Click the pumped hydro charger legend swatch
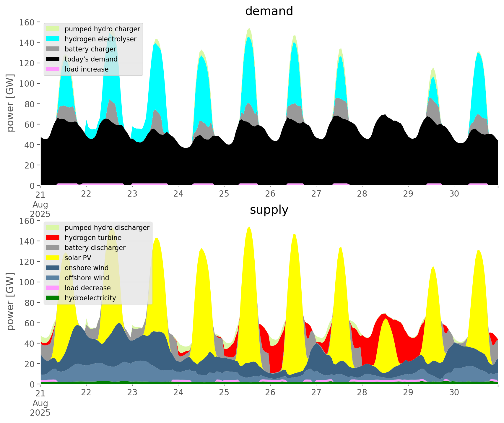Image resolution: width=504 pixels, height=423 pixels. click(x=53, y=29)
